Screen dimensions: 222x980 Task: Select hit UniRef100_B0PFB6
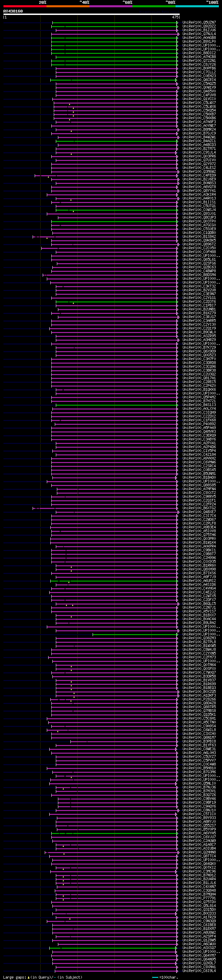click(199, 68)
